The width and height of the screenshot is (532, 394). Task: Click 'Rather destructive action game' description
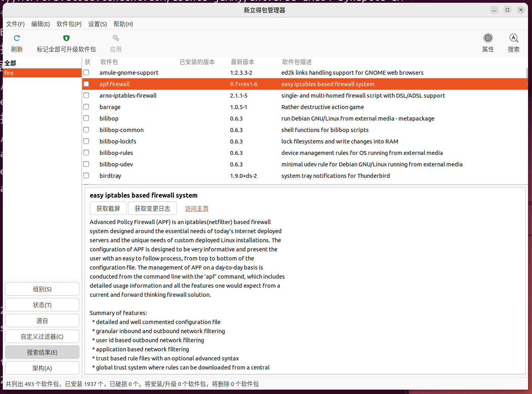(x=323, y=107)
